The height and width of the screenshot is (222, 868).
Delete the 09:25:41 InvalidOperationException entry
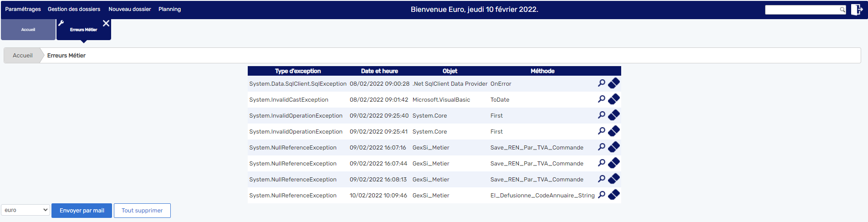(x=614, y=131)
